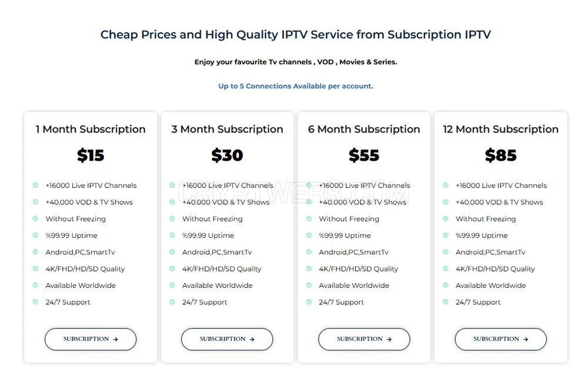588x385 pixels.
Task: Click the 12 Month plan SUBSCRIPTION button
Action: 500,339
